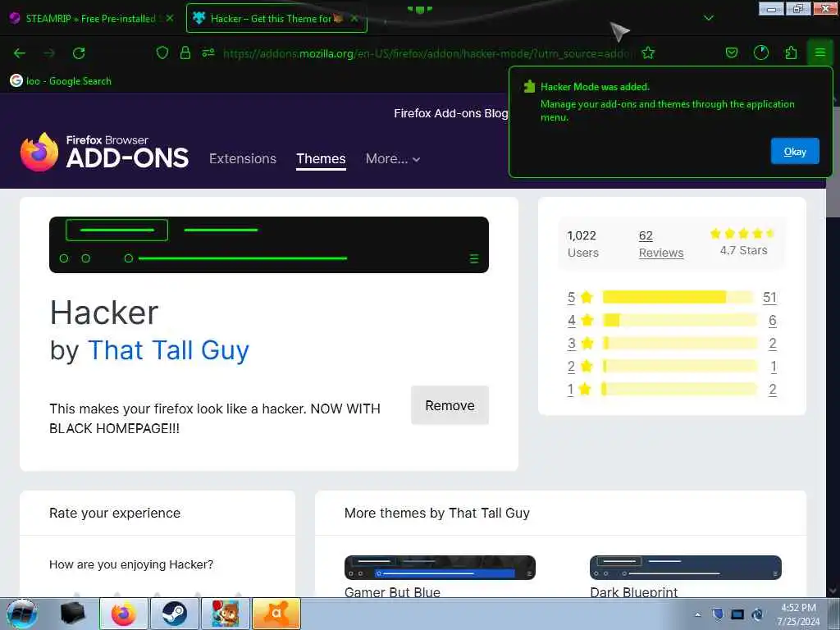Screen dimensions: 840x630
Task: Close the Hacker theme tab
Action: click(x=354, y=18)
